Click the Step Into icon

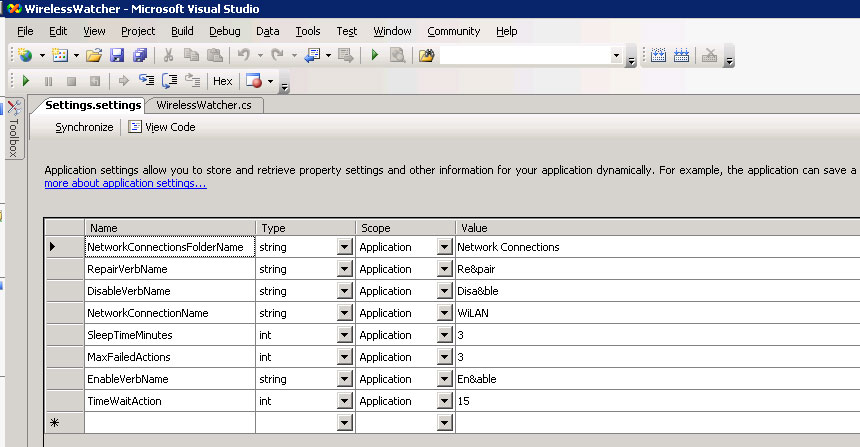pos(146,81)
